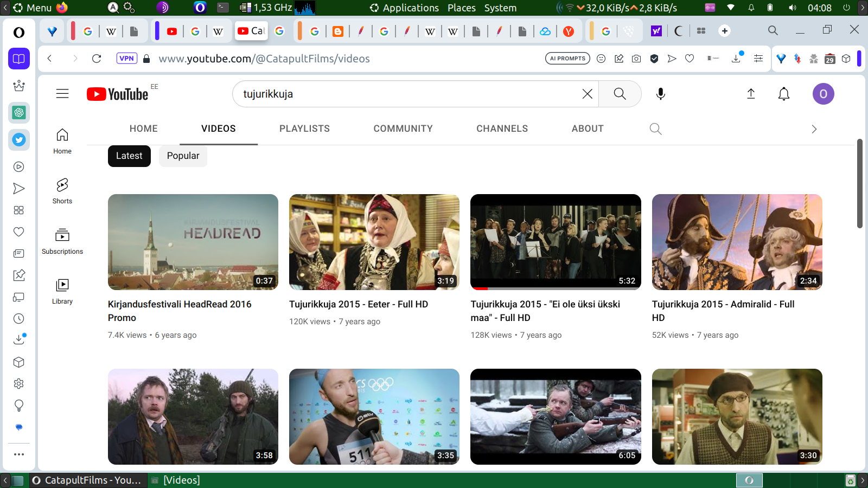Viewport: 868px width, 488px height.
Task: Click the page's vertical scrollbar
Action: (x=859, y=184)
